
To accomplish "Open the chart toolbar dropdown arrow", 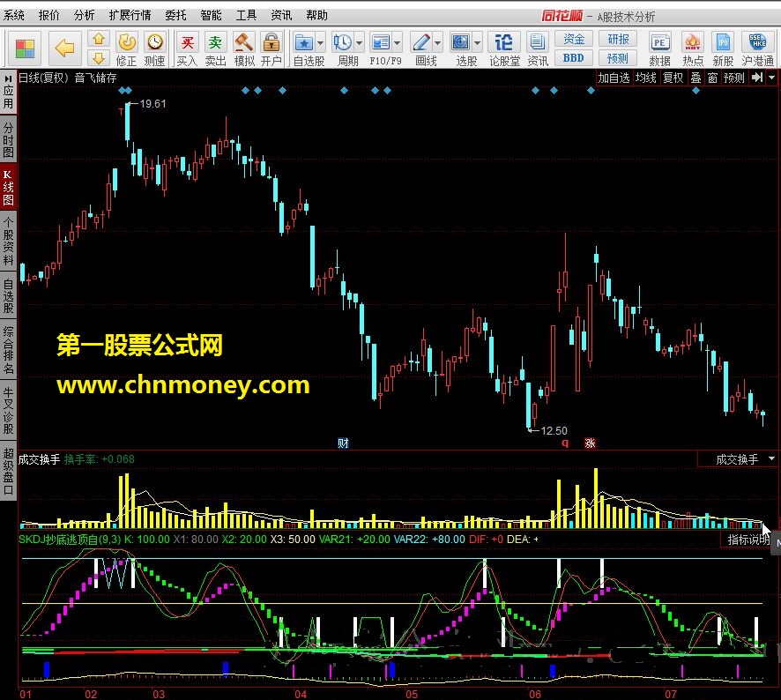I will coord(771,78).
